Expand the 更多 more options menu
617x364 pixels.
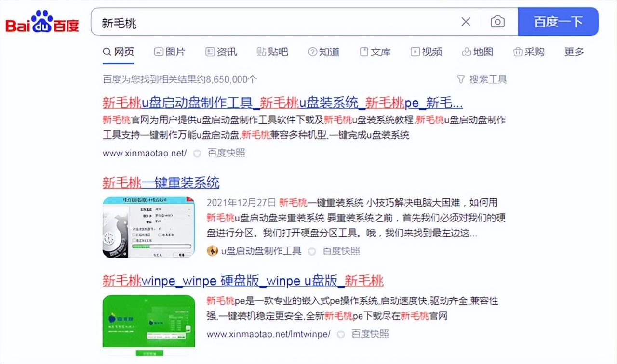pyautogui.click(x=573, y=52)
